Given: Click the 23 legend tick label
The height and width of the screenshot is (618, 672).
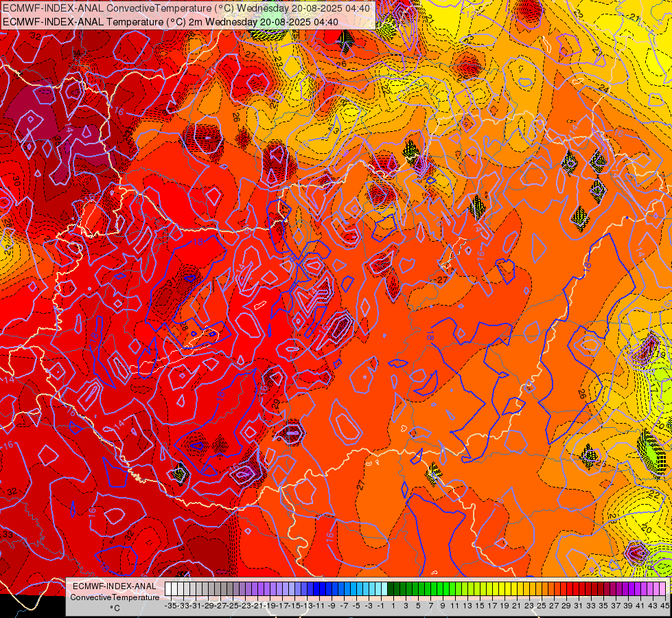Looking at the screenshot, I should click(x=529, y=606).
